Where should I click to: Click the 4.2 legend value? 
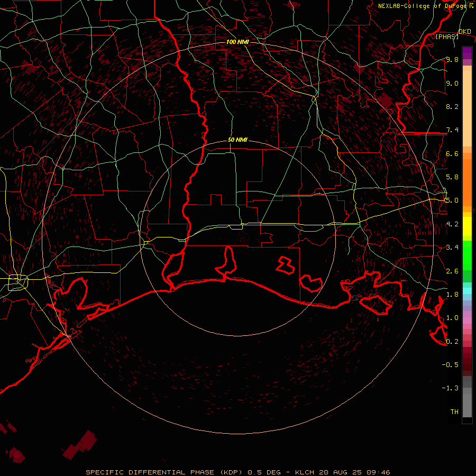pos(452,224)
